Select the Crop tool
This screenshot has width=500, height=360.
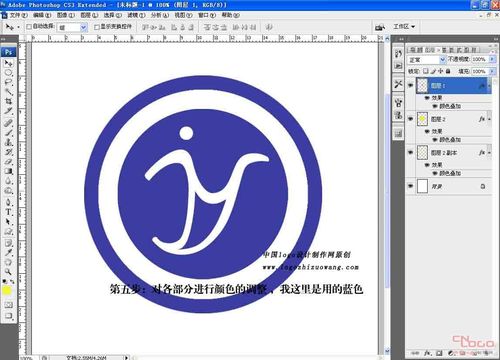click(x=8, y=101)
